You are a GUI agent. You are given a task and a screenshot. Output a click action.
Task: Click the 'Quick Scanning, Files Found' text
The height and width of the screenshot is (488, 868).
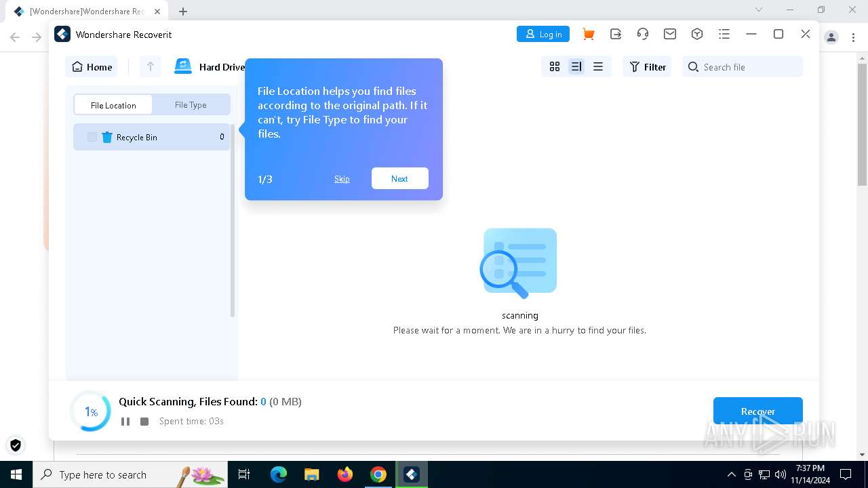pos(188,402)
